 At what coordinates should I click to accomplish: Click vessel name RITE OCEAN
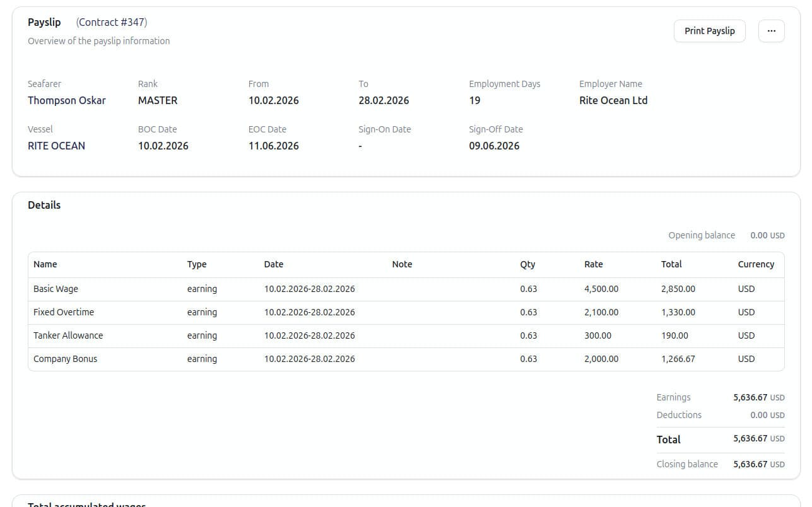tap(56, 146)
